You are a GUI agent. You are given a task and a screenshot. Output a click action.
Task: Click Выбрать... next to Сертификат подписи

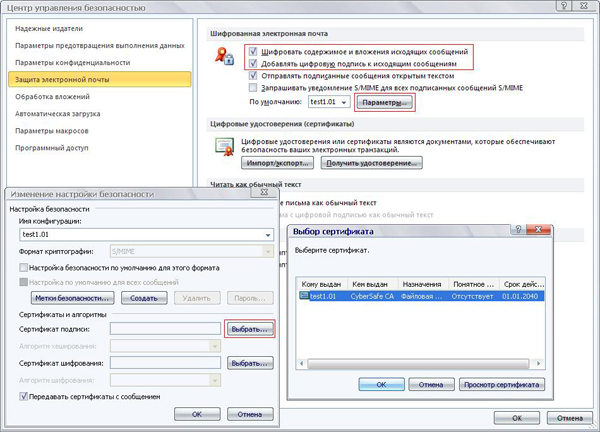point(249,329)
